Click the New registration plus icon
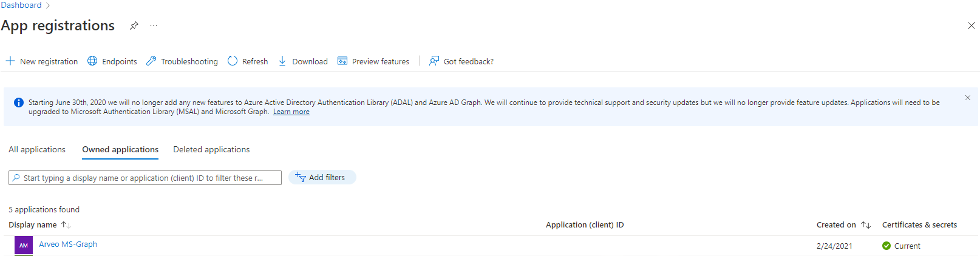980x256 pixels. click(x=10, y=61)
